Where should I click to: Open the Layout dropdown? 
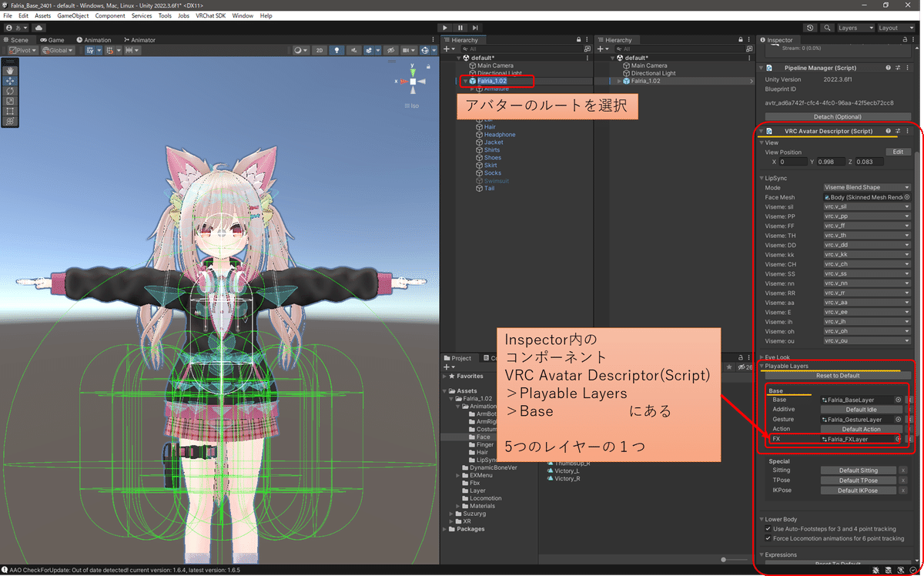point(897,28)
